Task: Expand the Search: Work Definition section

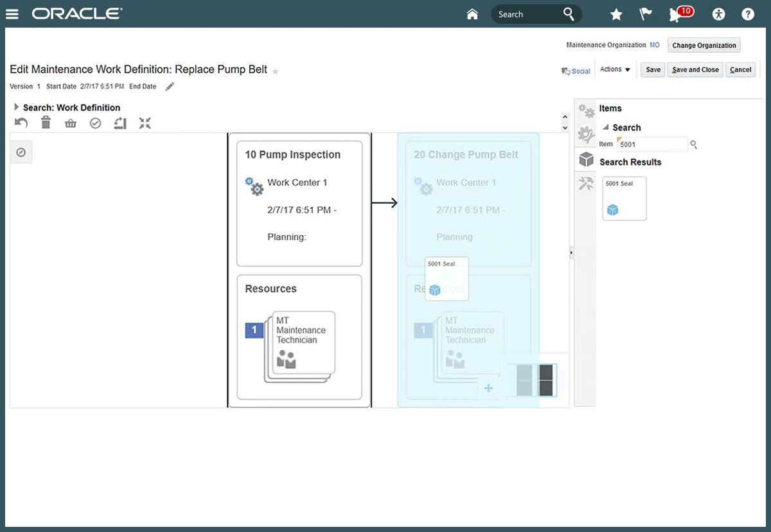Action: 17,107
